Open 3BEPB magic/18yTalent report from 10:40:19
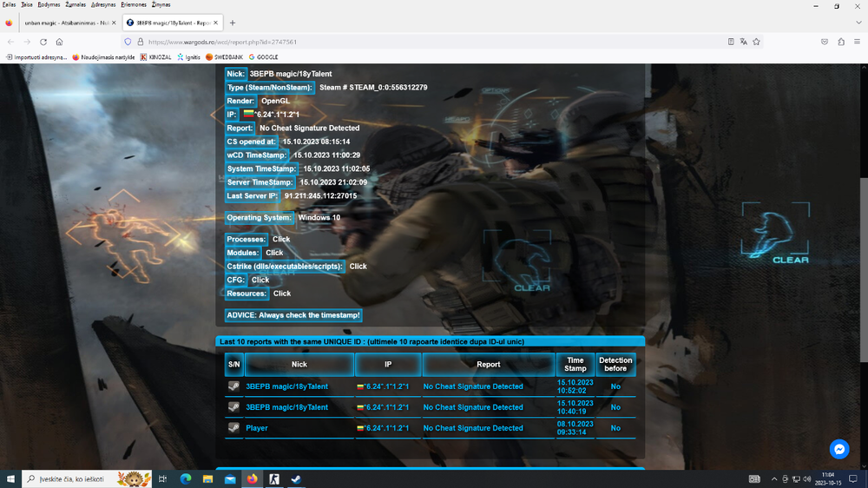This screenshot has height=488, width=868. (x=286, y=407)
